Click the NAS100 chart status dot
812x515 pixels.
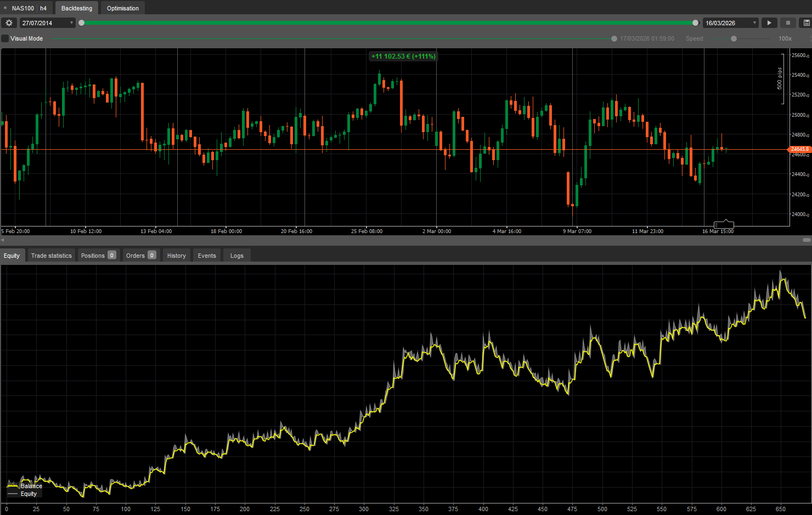[6, 8]
